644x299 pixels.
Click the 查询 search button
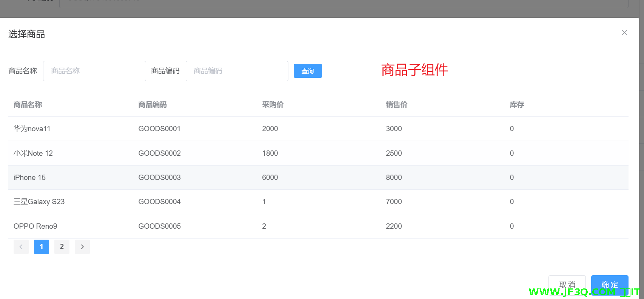[308, 71]
